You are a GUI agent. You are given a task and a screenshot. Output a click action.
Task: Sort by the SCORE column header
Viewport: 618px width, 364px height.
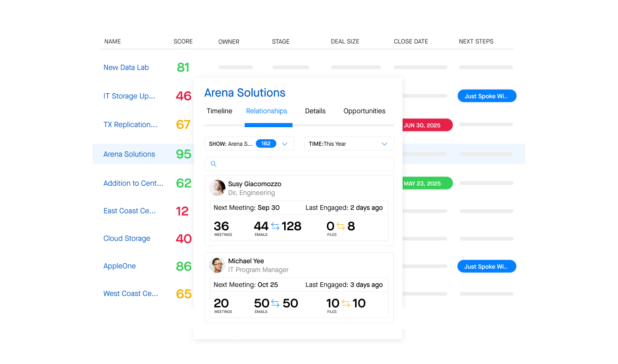(x=183, y=41)
